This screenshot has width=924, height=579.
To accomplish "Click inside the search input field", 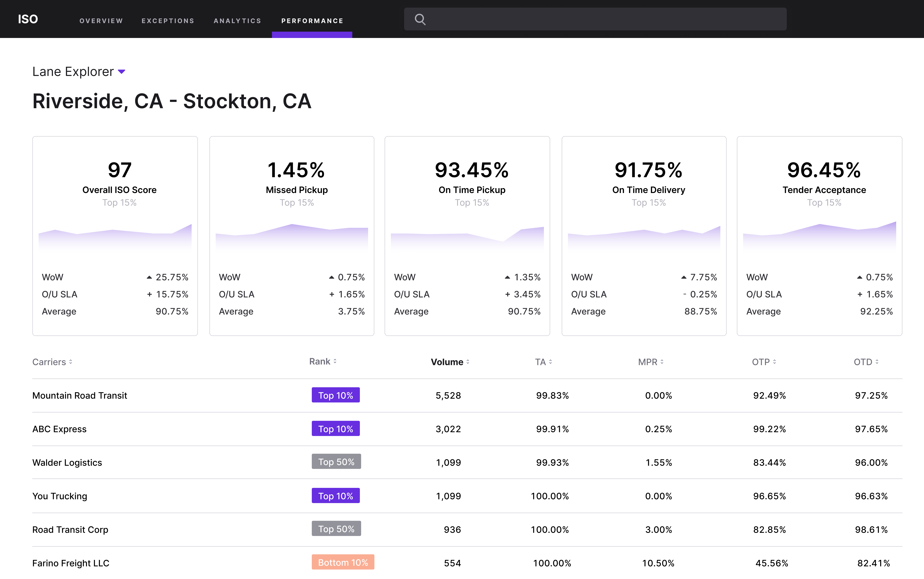I will (x=595, y=19).
